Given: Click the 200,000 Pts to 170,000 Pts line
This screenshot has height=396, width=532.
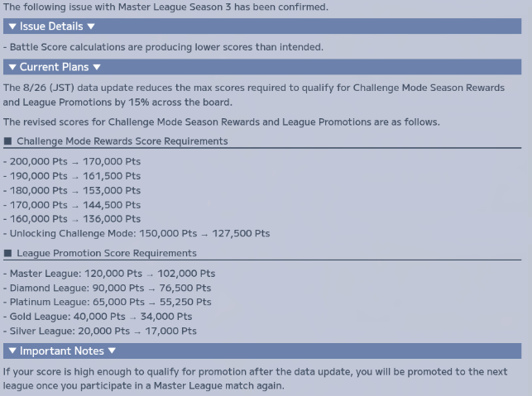Looking at the screenshot, I should tap(72, 161).
